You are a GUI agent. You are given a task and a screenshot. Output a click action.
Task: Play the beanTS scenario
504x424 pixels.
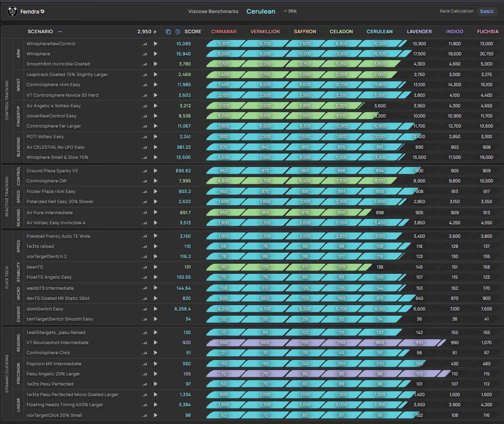pos(155,267)
